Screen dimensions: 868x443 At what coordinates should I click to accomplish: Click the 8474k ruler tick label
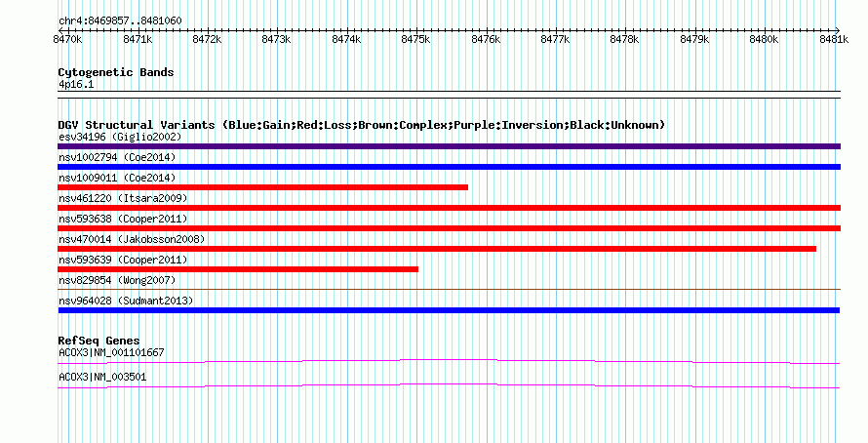click(346, 39)
